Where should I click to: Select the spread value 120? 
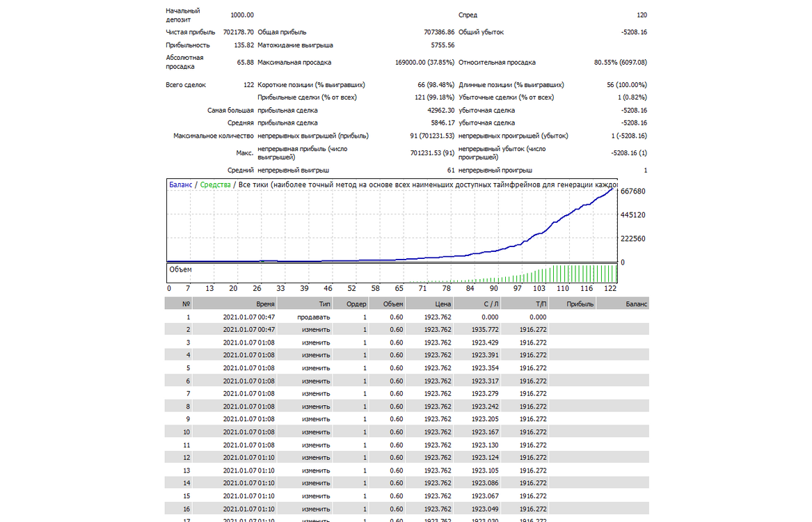coord(642,15)
